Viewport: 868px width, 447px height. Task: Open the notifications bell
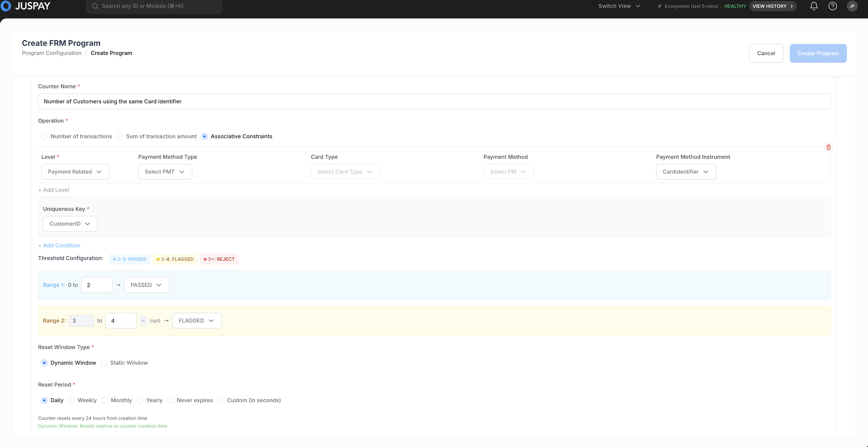(x=814, y=6)
